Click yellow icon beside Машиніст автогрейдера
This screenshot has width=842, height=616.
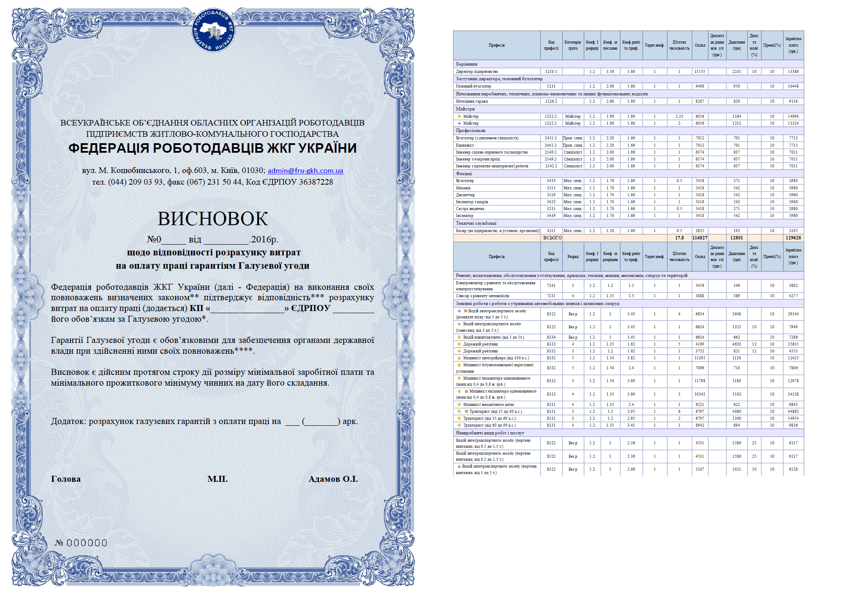(x=459, y=358)
